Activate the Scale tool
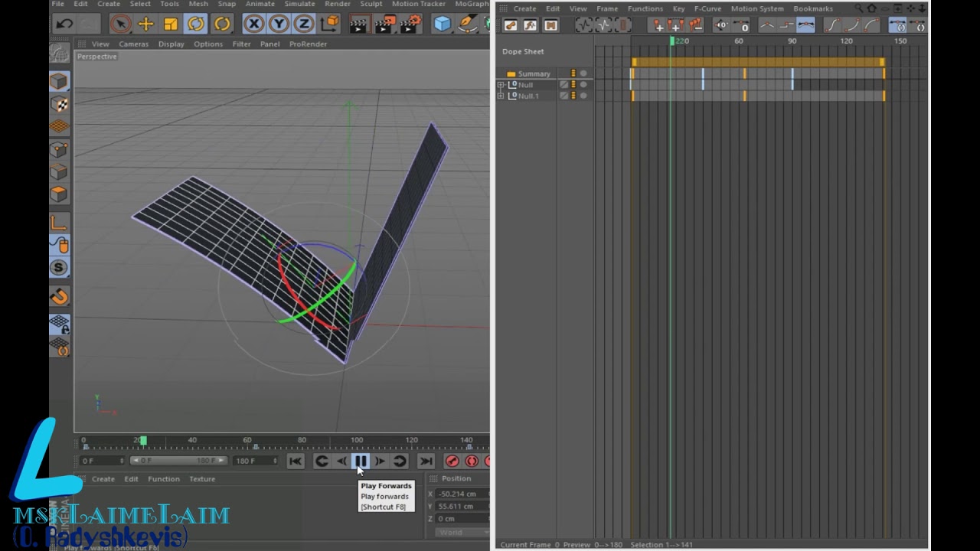The height and width of the screenshot is (551, 980). (171, 24)
